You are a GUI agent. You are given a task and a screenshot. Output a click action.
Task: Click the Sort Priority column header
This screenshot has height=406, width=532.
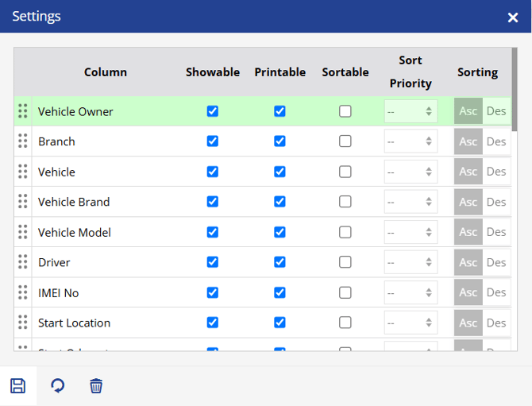click(x=411, y=72)
